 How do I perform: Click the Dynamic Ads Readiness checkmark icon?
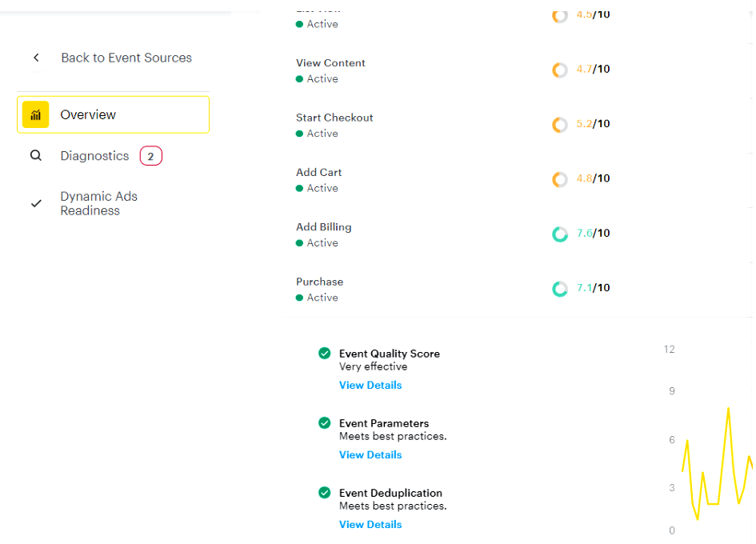pyautogui.click(x=36, y=203)
